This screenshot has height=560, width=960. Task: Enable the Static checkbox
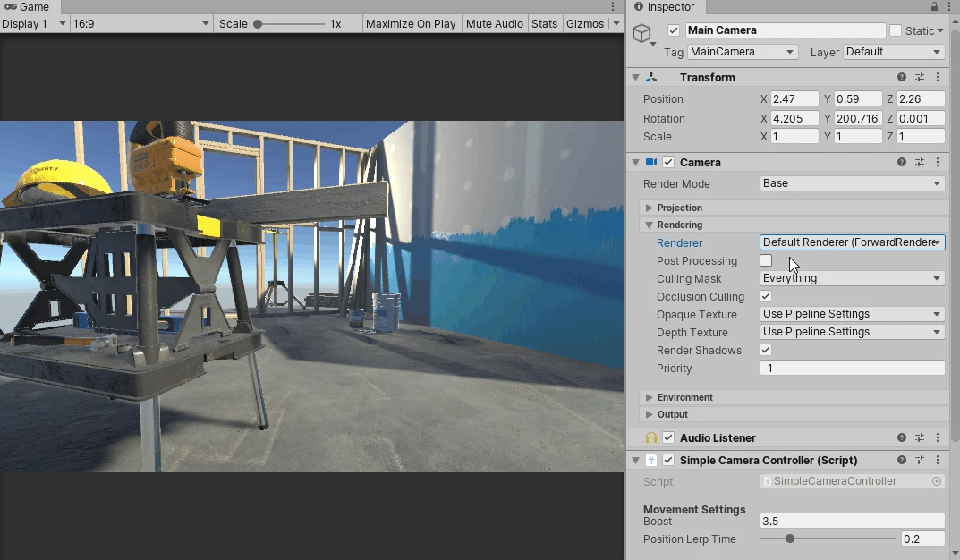click(x=896, y=30)
